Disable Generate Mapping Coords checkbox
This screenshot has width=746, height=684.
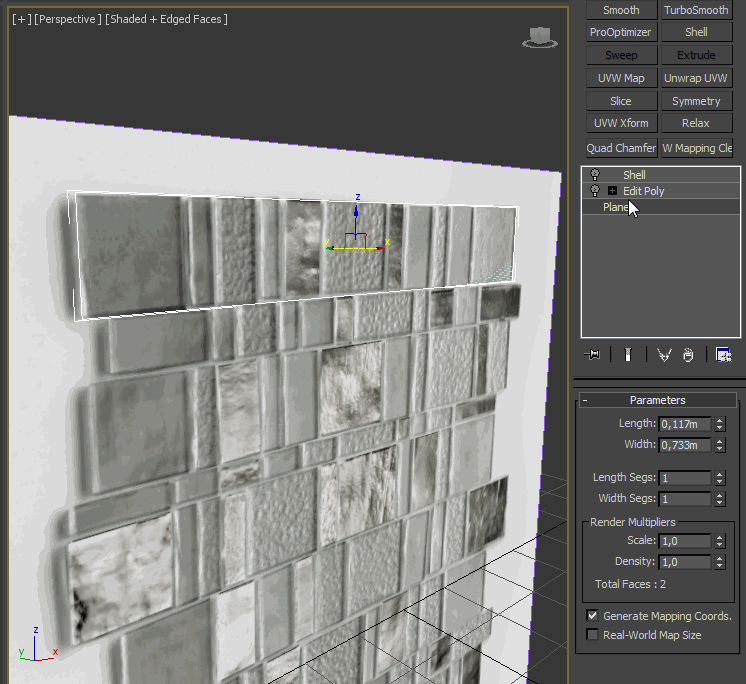[x=593, y=616]
